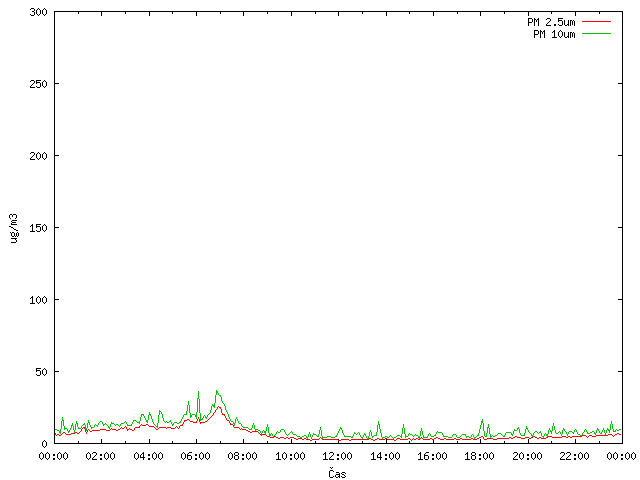This screenshot has width=640, height=480.
Task: Click the 04:00 time label
Action: 148,456
